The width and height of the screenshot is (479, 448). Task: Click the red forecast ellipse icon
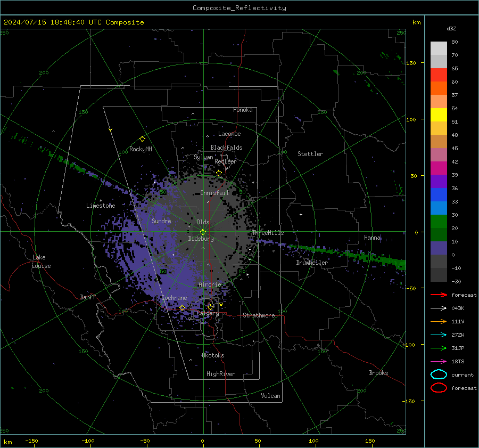click(x=439, y=388)
